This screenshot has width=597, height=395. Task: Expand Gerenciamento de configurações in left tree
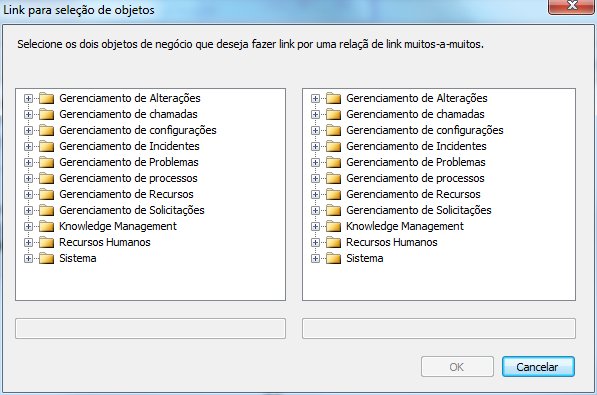click(x=28, y=130)
